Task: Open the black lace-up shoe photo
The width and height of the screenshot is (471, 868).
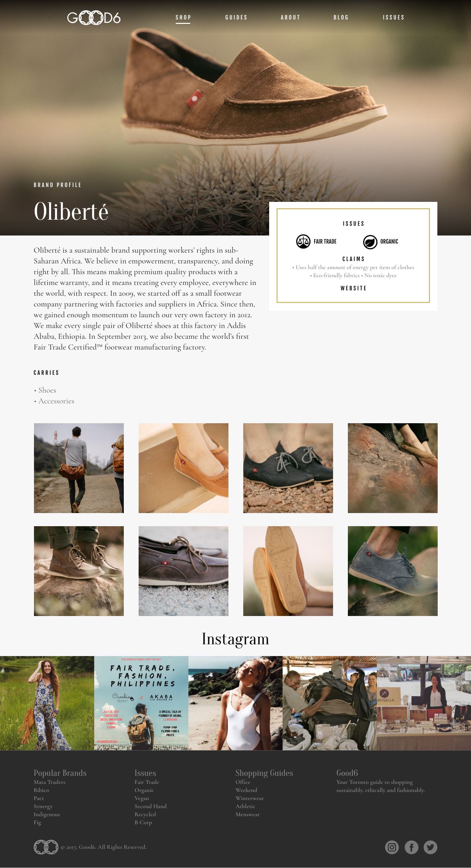Action: click(x=288, y=468)
